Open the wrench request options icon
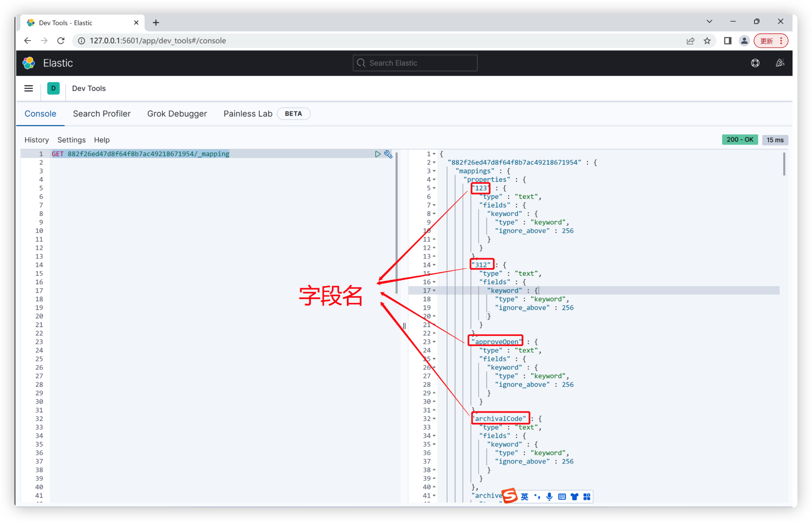Image resolution: width=812 pixels, height=522 pixels. 388,154
